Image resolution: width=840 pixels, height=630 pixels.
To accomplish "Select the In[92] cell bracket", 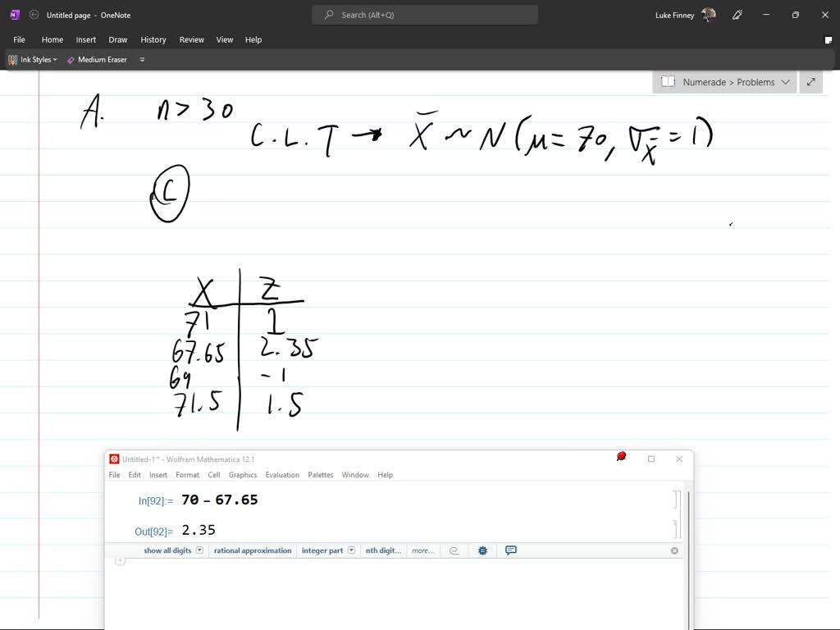I will (675, 500).
